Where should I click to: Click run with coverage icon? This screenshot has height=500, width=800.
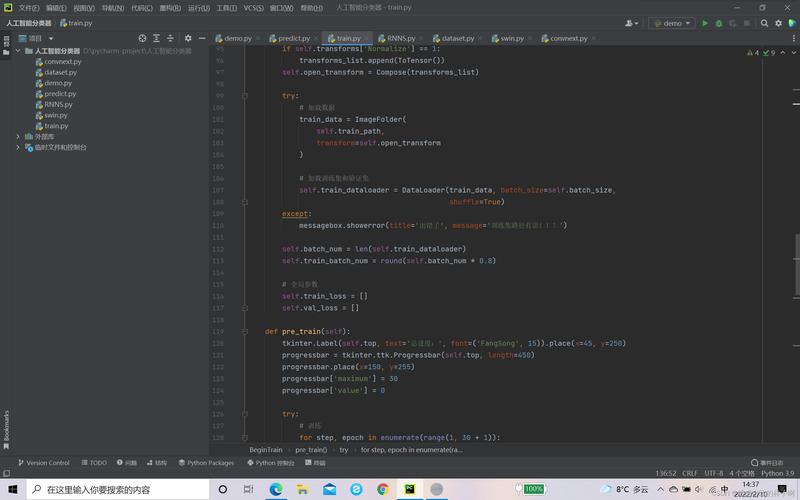pyautogui.click(x=733, y=23)
